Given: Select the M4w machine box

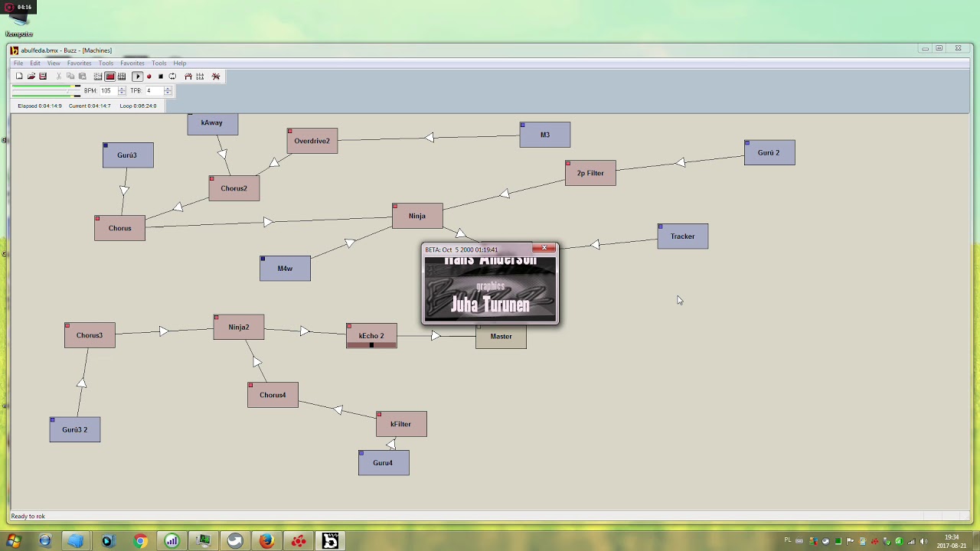Looking at the screenshot, I should (285, 269).
